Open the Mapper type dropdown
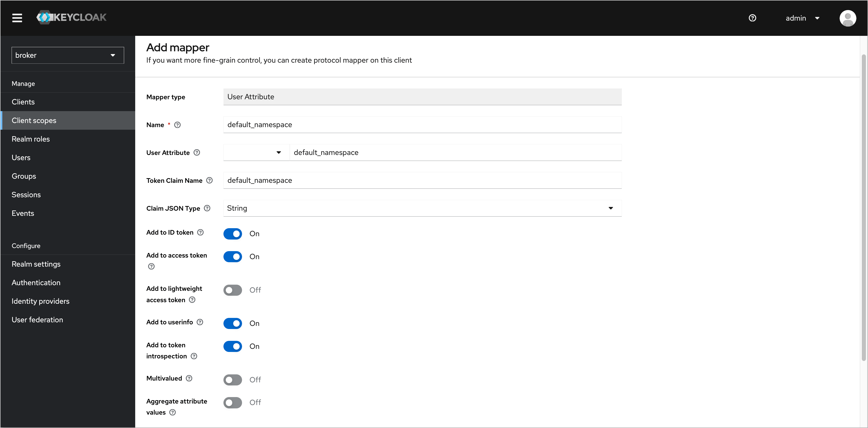 (x=422, y=97)
